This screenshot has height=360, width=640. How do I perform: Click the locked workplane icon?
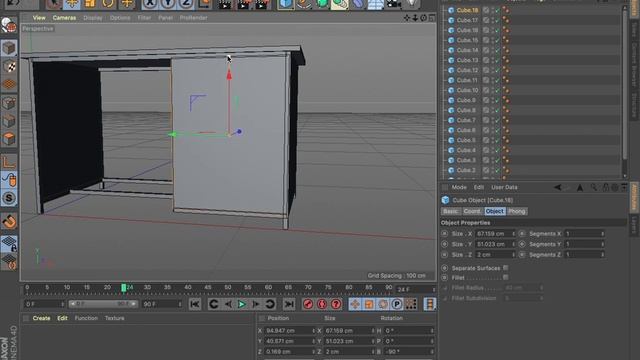coord(9,243)
